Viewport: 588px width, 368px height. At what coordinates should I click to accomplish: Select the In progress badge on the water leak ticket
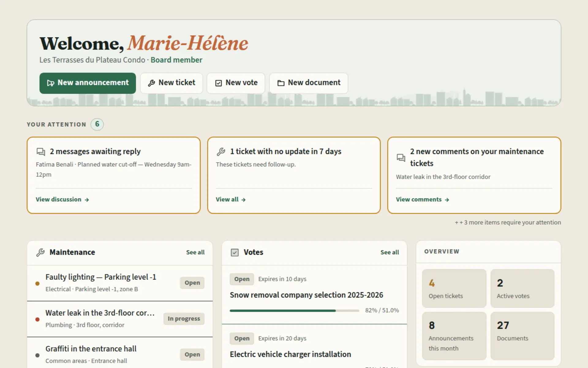click(184, 319)
